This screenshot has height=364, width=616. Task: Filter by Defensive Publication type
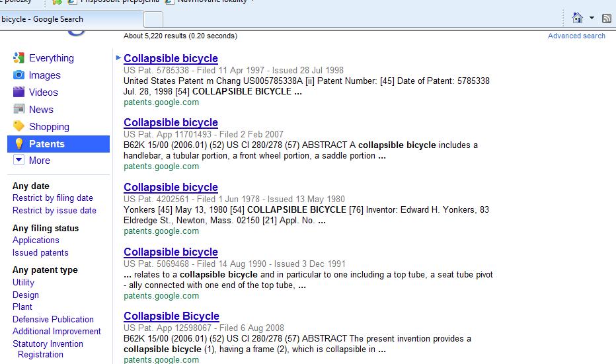coord(53,319)
